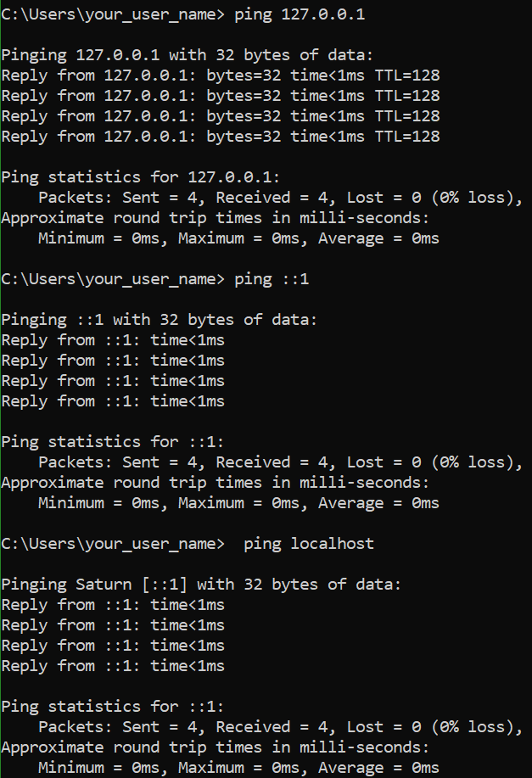Click the 'ping 127.0.0.1' command text
Image resolution: width=532 pixels, height=778 pixels.
[x=300, y=14]
